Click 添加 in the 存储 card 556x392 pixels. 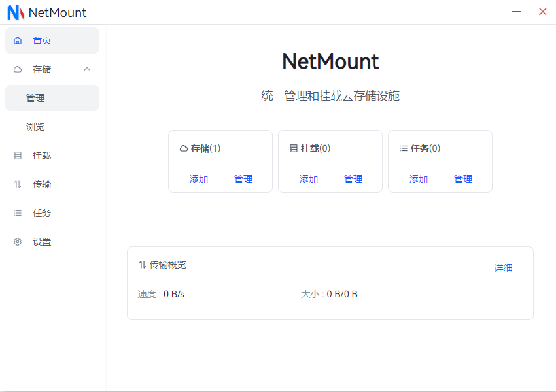199,179
